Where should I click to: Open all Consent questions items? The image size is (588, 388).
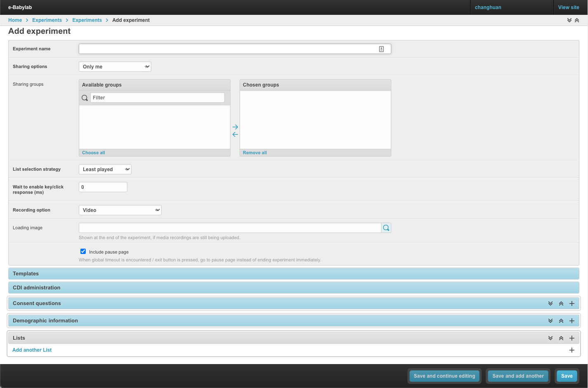[x=550, y=303]
